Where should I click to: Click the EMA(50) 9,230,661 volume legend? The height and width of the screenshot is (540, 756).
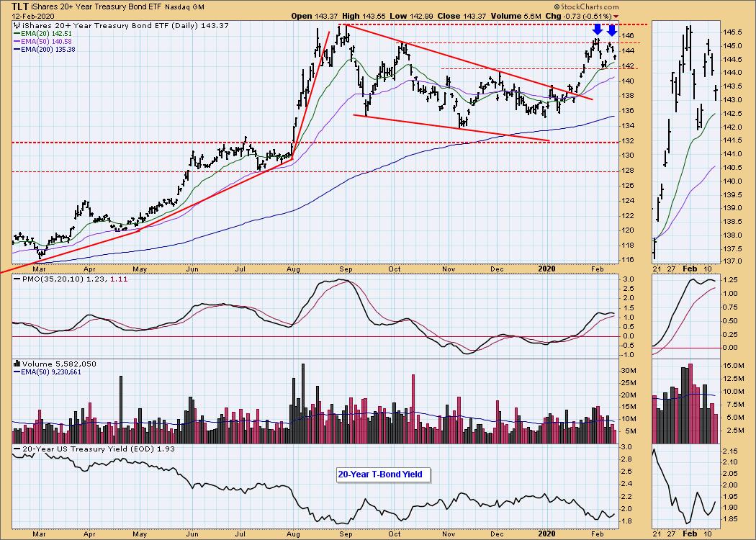tap(52, 372)
